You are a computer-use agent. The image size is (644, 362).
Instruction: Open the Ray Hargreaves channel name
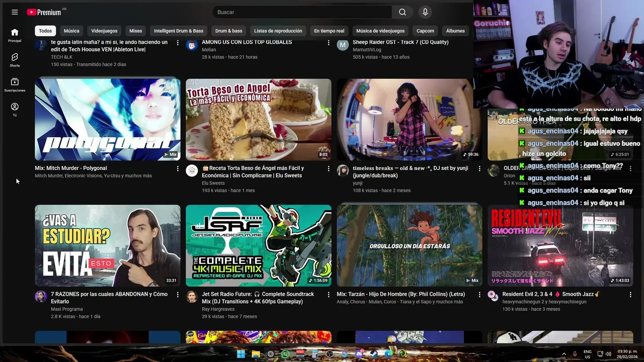[x=218, y=309]
